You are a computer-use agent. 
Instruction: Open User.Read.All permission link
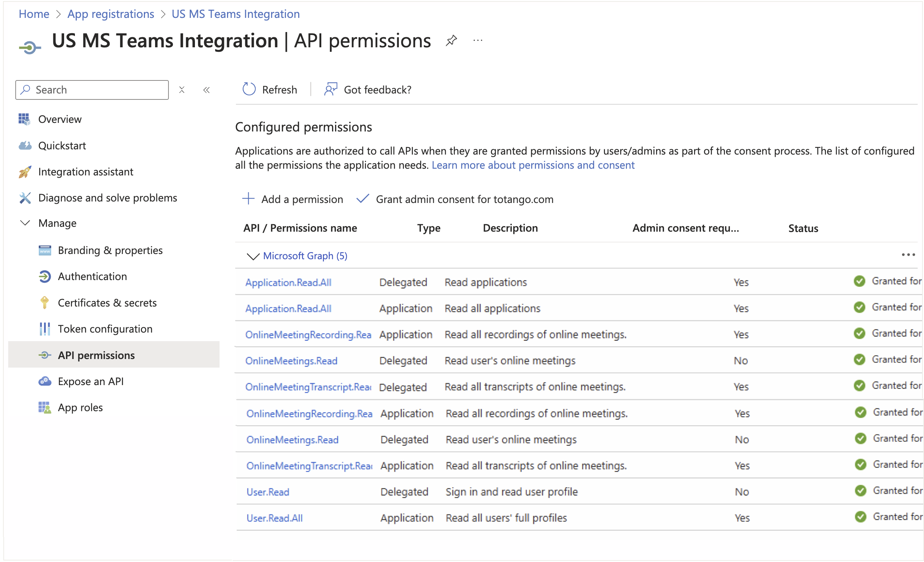tap(274, 518)
